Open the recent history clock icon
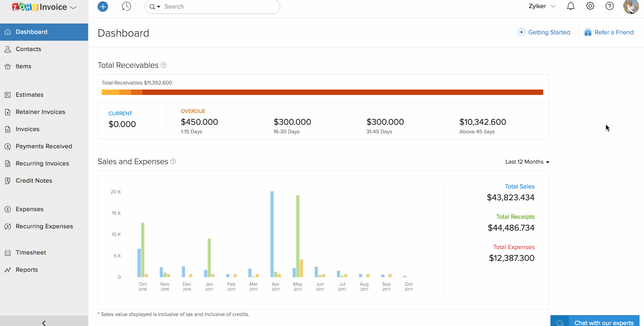Viewport: 644px width, 326px height. (x=127, y=7)
